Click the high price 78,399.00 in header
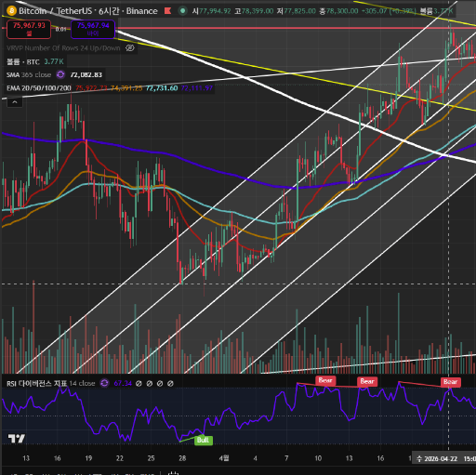Image resolution: width=476 pixels, height=475 pixels. click(x=258, y=11)
